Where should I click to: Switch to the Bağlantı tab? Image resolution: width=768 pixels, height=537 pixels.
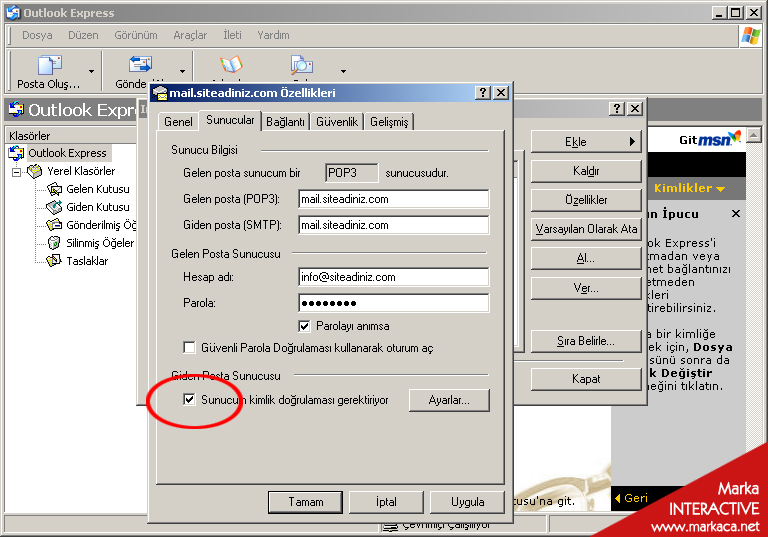click(x=285, y=122)
